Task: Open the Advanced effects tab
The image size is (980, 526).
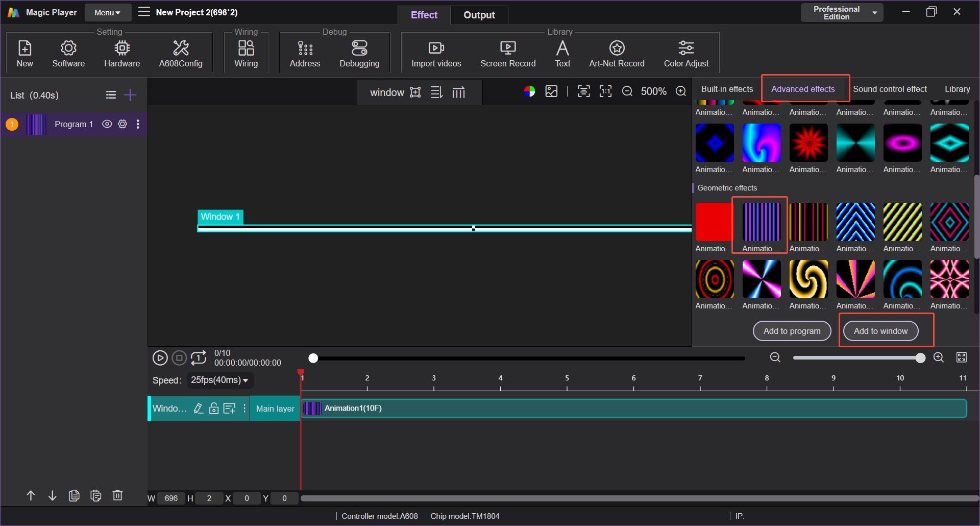Action: pyautogui.click(x=803, y=89)
